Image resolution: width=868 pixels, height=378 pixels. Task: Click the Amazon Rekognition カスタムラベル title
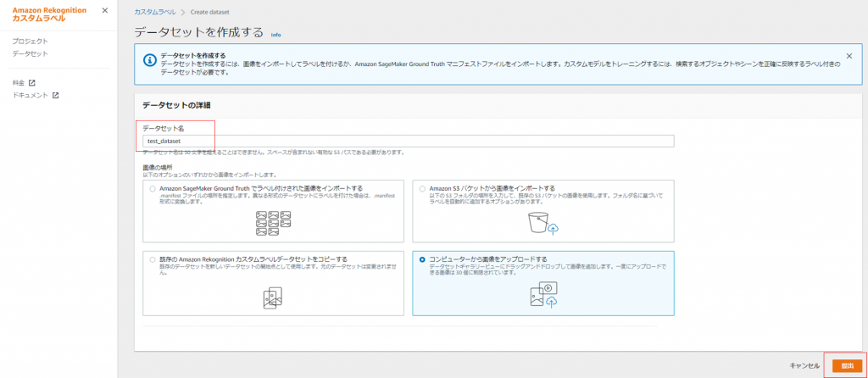point(49,14)
